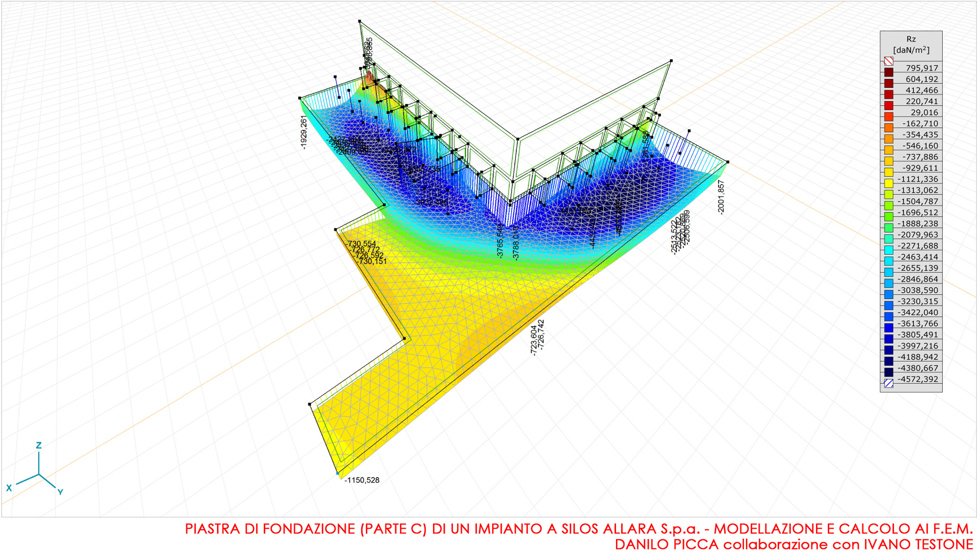Pick the yellow swatch between -1121,336 and -1313,062
This screenshot has width=980, height=558.
pyautogui.click(x=888, y=183)
